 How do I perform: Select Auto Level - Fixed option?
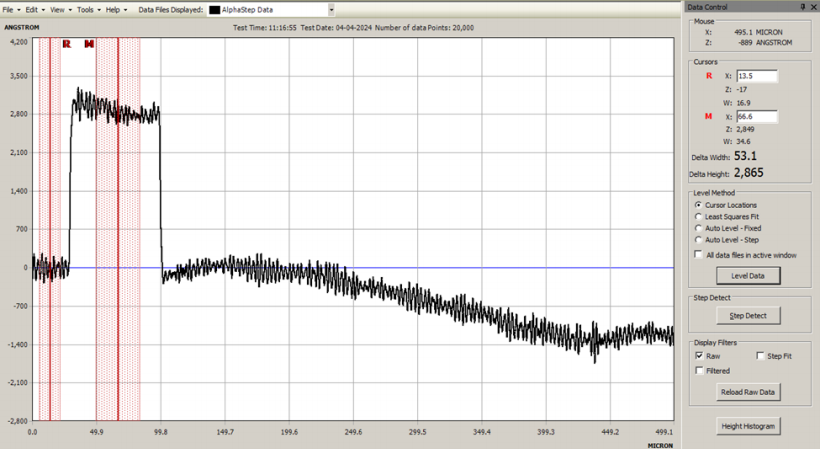(x=698, y=228)
